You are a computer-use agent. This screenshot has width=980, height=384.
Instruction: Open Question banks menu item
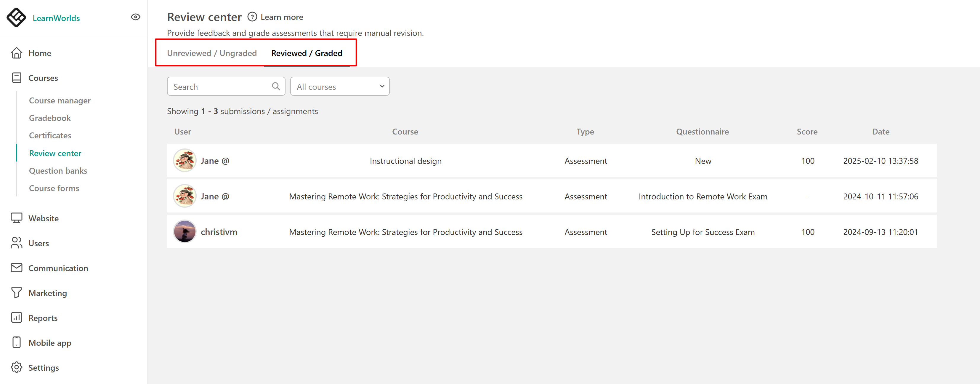point(58,170)
